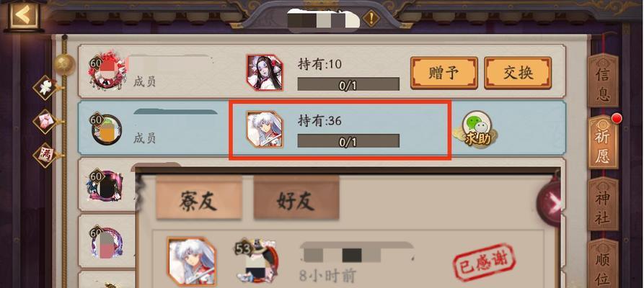Viewport: 644px width, 288px height.
Task: Click the 满 diamond sidebar icon
Action: [x=46, y=154]
